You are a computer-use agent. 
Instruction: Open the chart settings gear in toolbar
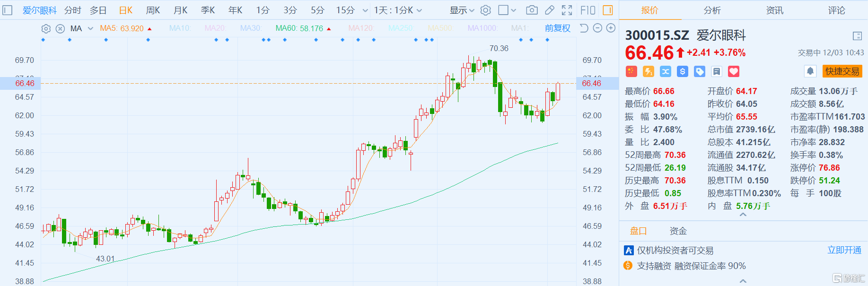tap(486, 10)
